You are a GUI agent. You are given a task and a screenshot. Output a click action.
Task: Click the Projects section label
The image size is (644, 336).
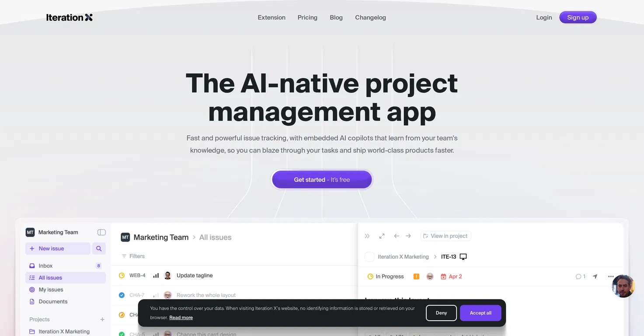click(x=39, y=319)
